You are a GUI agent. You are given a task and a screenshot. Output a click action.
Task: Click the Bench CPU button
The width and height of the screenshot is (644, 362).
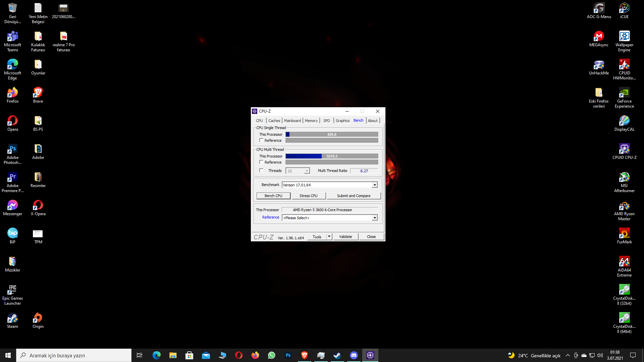tap(273, 196)
